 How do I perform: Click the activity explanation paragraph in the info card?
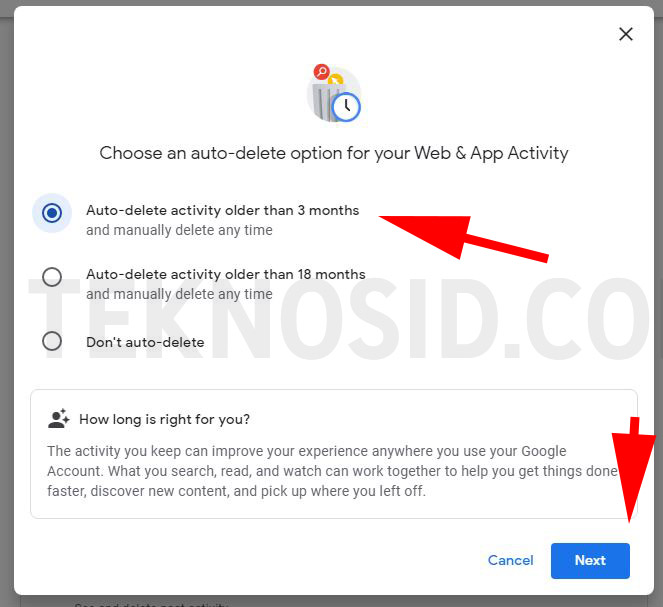[x=332, y=471]
